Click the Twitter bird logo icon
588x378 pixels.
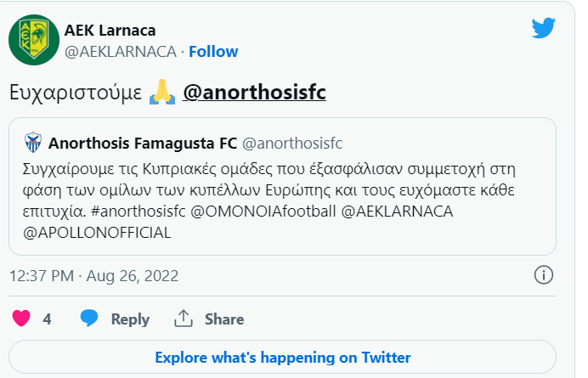pos(543,28)
